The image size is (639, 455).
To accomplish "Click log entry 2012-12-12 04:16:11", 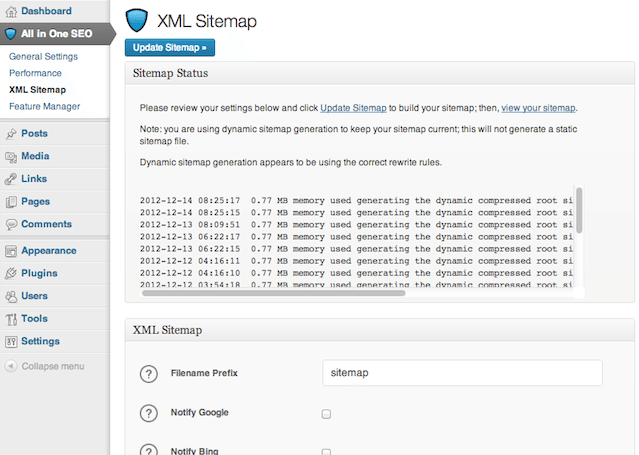I will 356,261.
